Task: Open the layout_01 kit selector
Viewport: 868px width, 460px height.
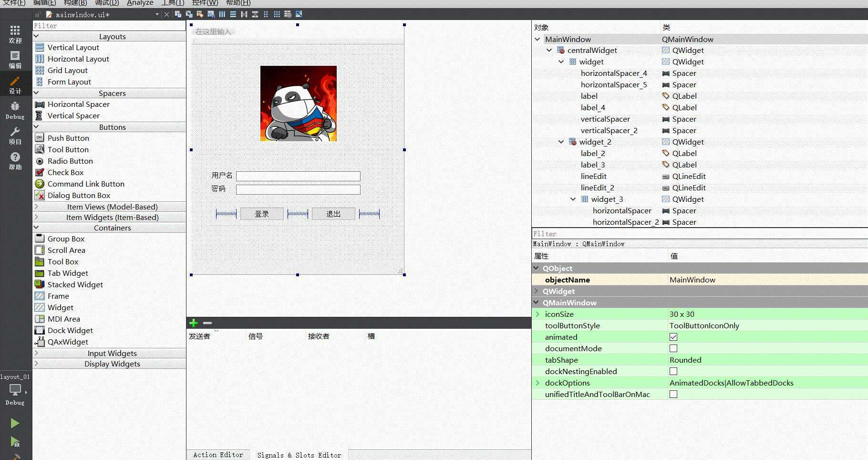Action: [x=15, y=390]
